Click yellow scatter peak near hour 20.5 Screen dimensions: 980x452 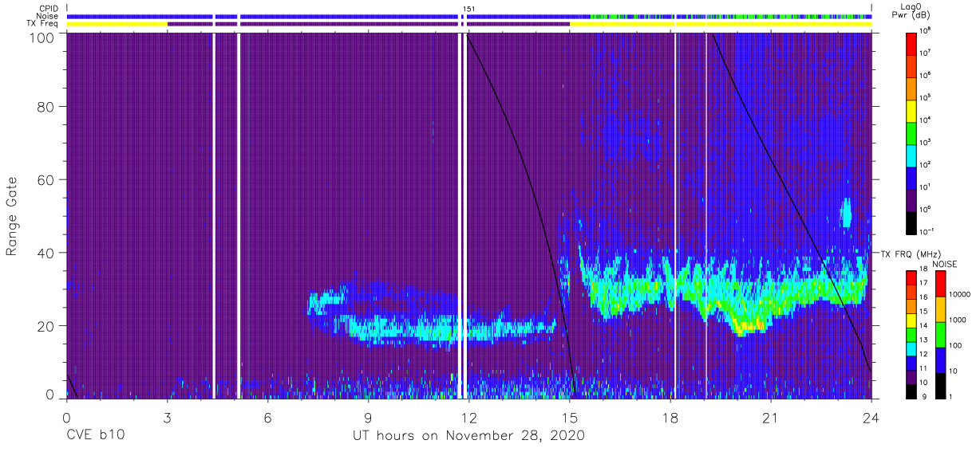coord(752,325)
